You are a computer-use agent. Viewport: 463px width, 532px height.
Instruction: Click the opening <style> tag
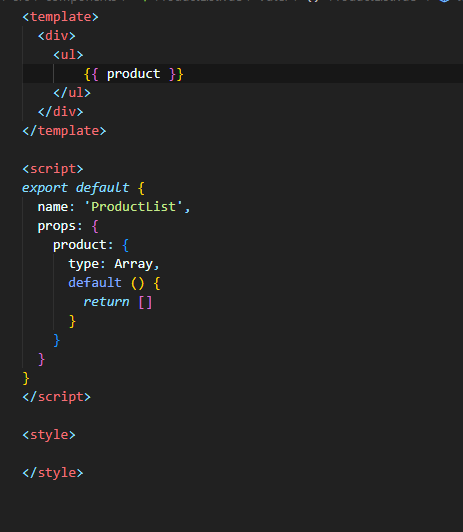[x=49, y=435]
